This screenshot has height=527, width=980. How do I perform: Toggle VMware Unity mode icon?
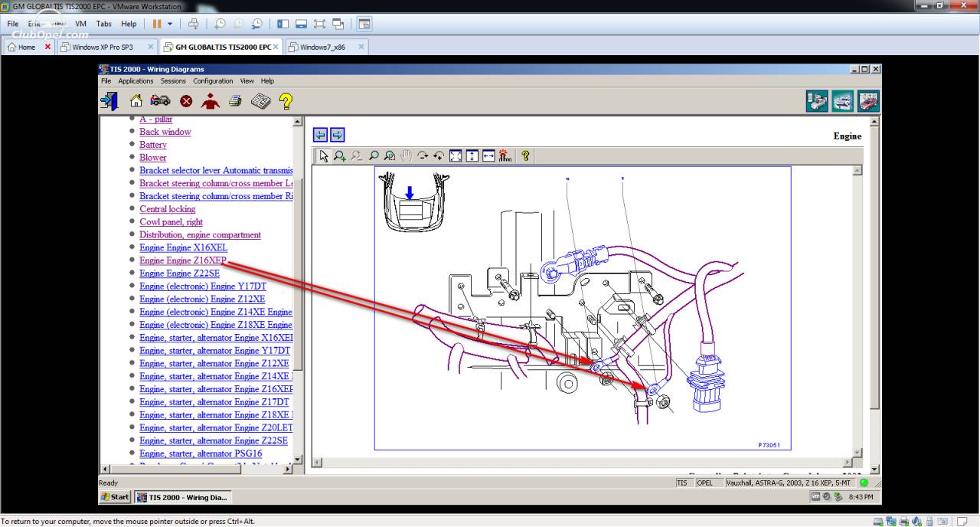pyautogui.click(x=338, y=24)
